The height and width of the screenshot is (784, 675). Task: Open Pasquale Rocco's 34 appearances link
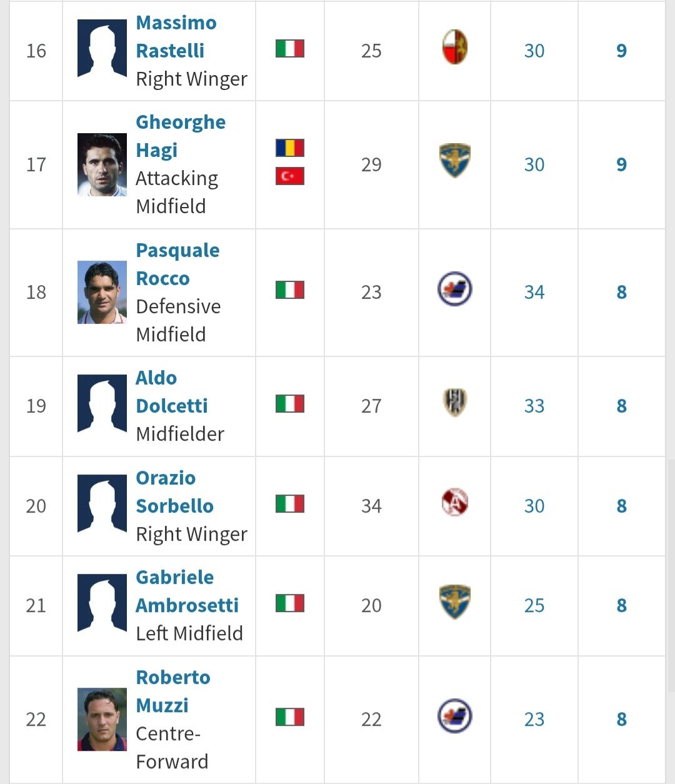(x=534, y=292)
